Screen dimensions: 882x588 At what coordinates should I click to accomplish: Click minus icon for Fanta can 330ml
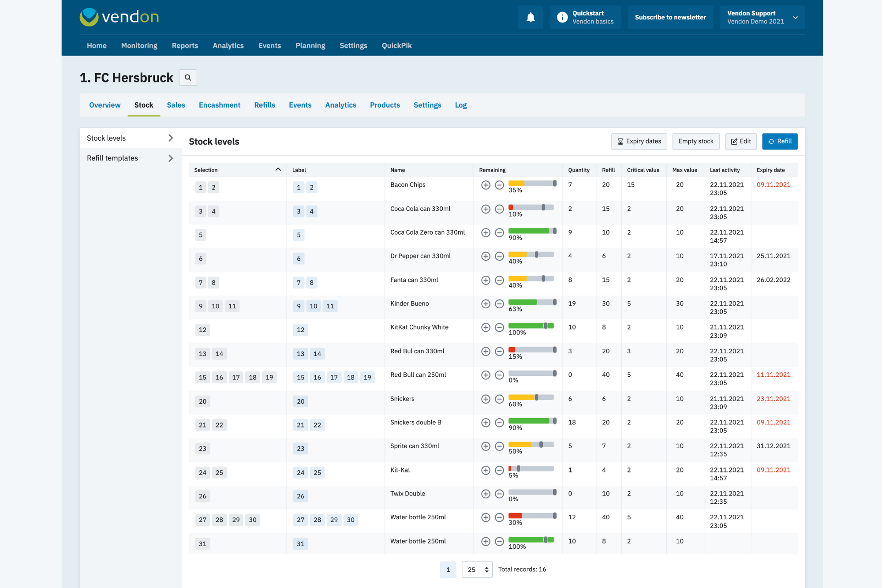(x=499, y=280)
